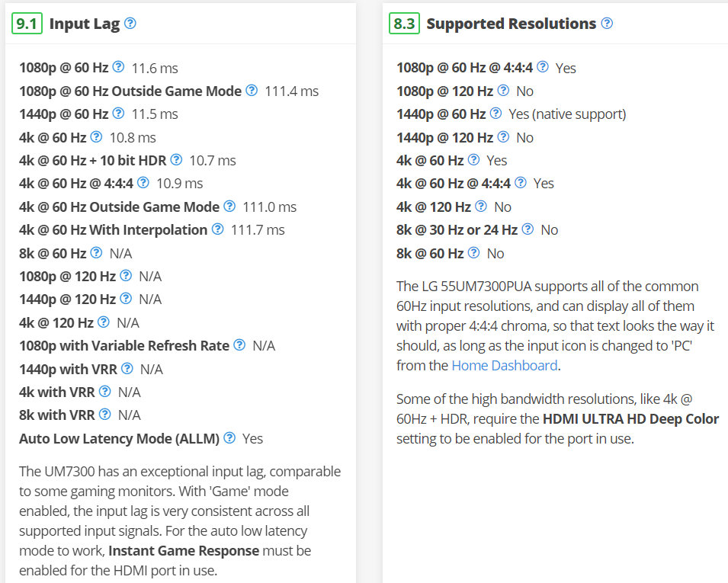Image resolution: width=728 pixels, height=583 pixels.
Task: Show info for 8k with VRR
Action: point(104,415)
